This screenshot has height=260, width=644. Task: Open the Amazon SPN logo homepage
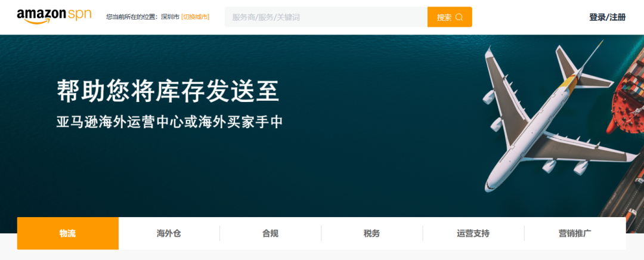tap(54, 17)
